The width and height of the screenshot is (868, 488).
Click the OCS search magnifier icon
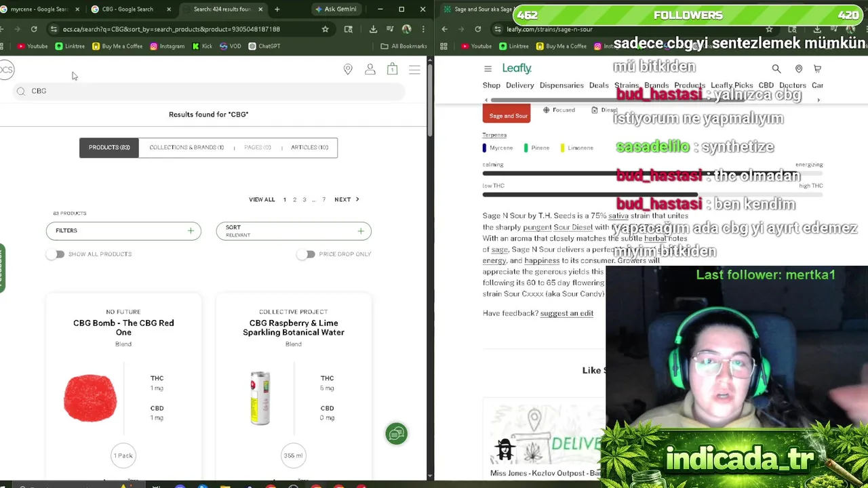(21, 91)
